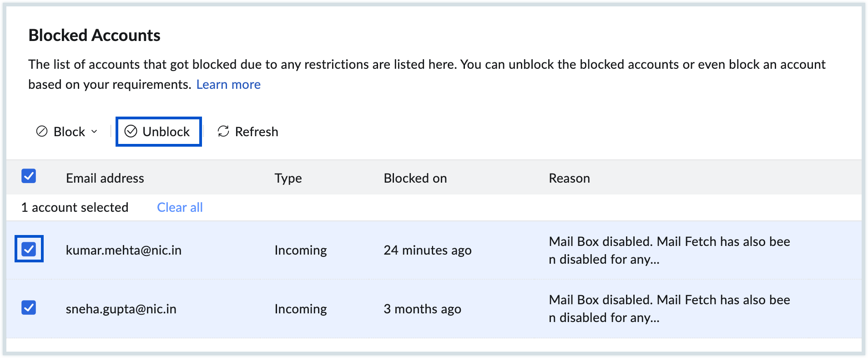Click the Unblock checkmark circle icon
The width and height of the screenshot is (868, 358).
[131, 132]
